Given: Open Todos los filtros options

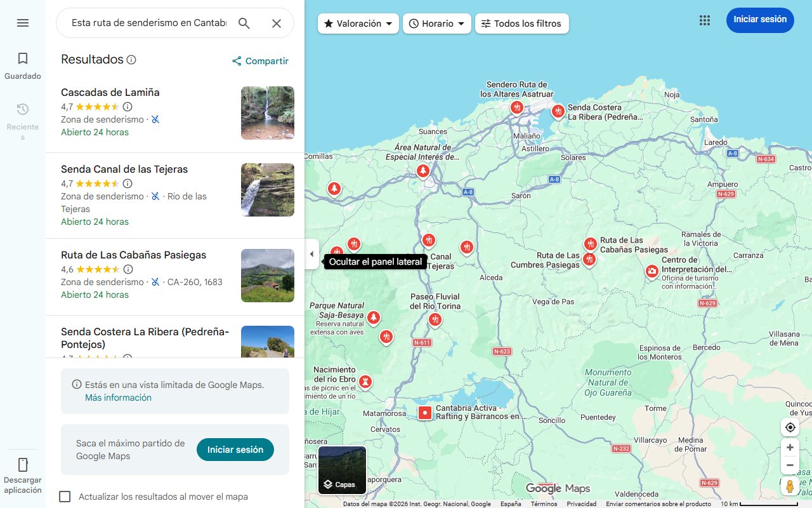Looking at the screenshot, I should 521,23.
